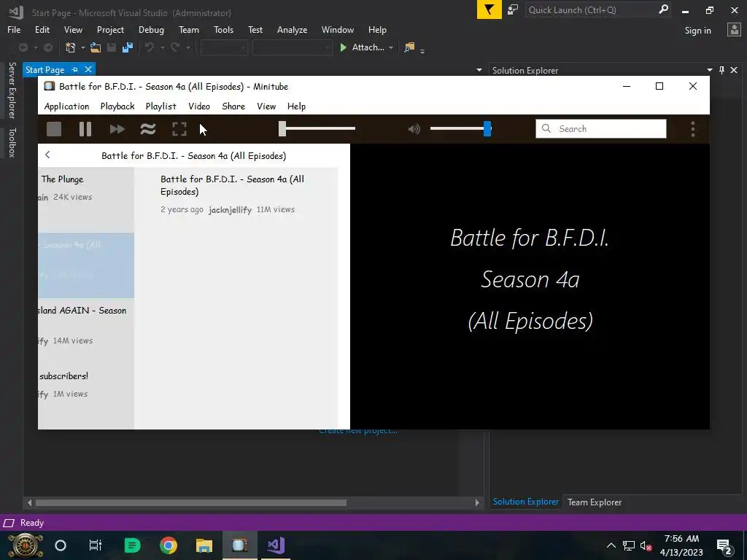Expand the Attach dropdown arrow
This screenshot has height=560, width=747.
pos(391,47)
